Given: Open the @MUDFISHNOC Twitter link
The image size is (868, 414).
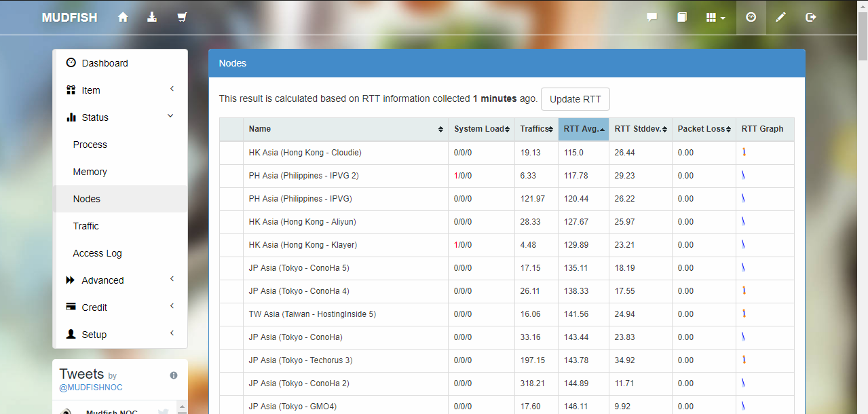Looking at the screenshot, I should 91,388.
